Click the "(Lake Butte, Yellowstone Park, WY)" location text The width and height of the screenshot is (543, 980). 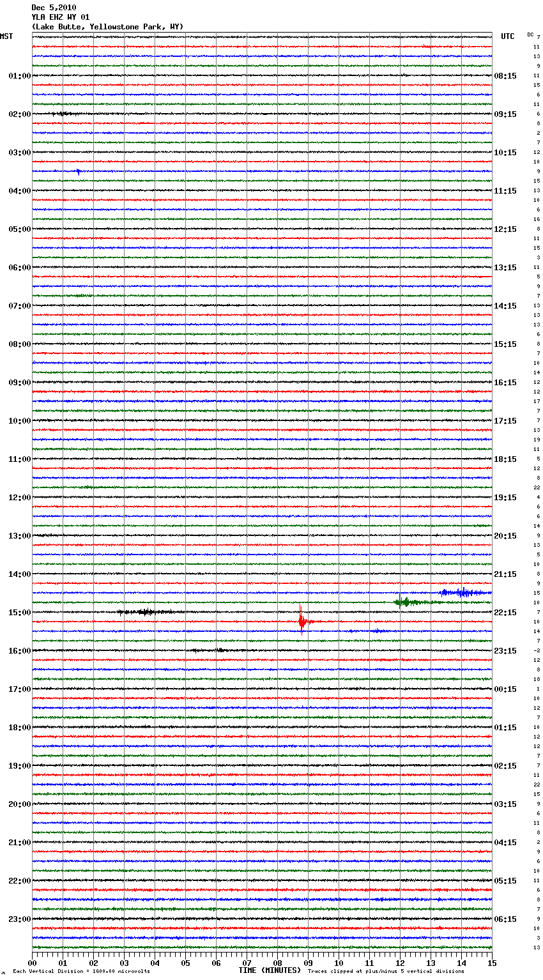(107, 27)
